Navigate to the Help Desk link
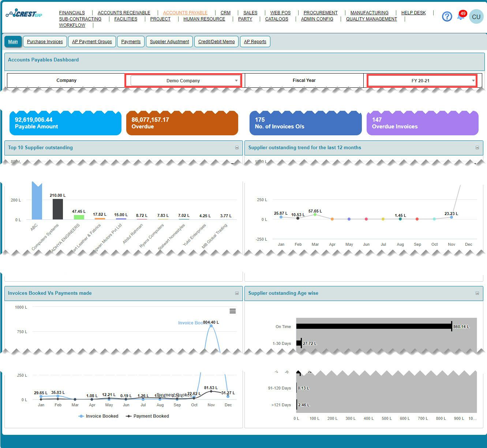The image size is (487, 448). click(413, 12)
